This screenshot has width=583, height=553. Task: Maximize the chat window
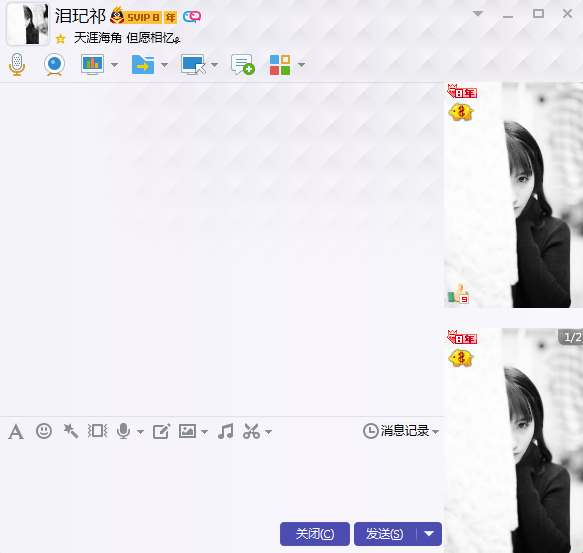click(x=538, y=14)
